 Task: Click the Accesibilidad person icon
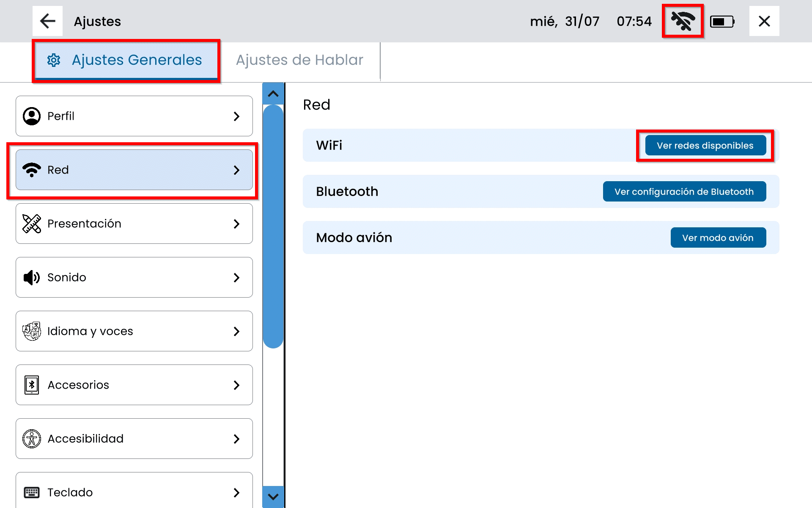(x=32, y=439)
